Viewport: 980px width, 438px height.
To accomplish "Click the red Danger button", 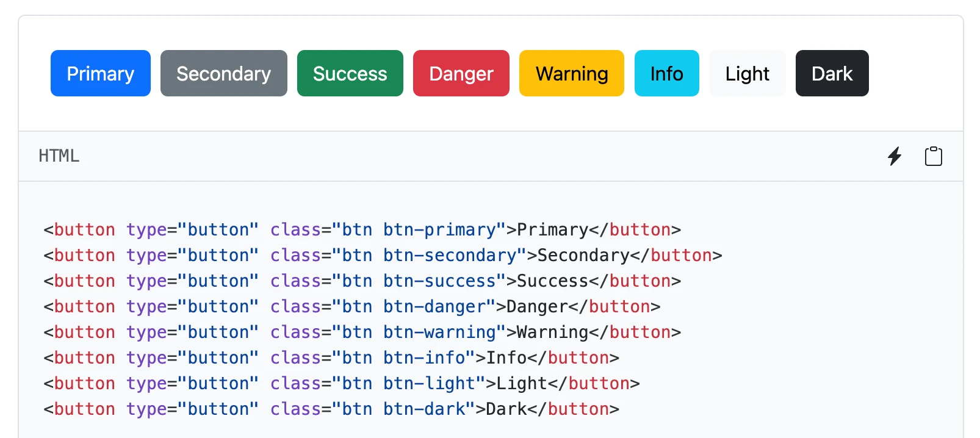I will pos(461,73).
